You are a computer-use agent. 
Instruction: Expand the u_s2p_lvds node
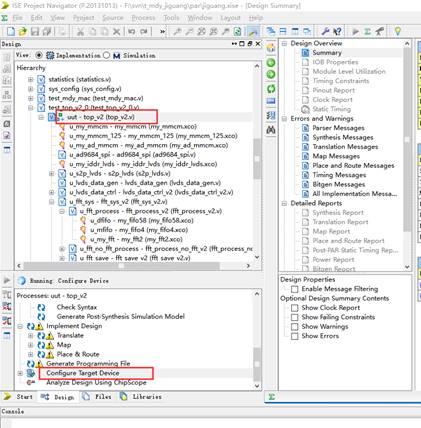click(52, 173)
